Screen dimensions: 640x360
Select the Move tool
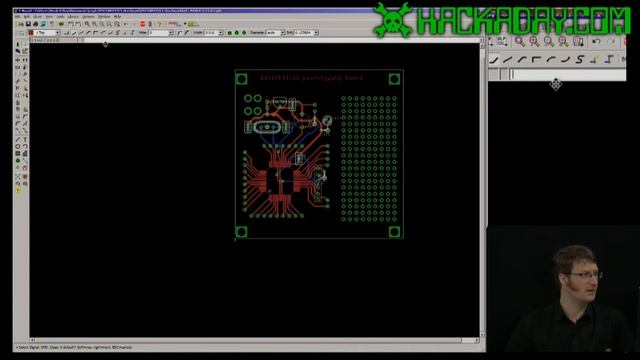coord(18,60)
